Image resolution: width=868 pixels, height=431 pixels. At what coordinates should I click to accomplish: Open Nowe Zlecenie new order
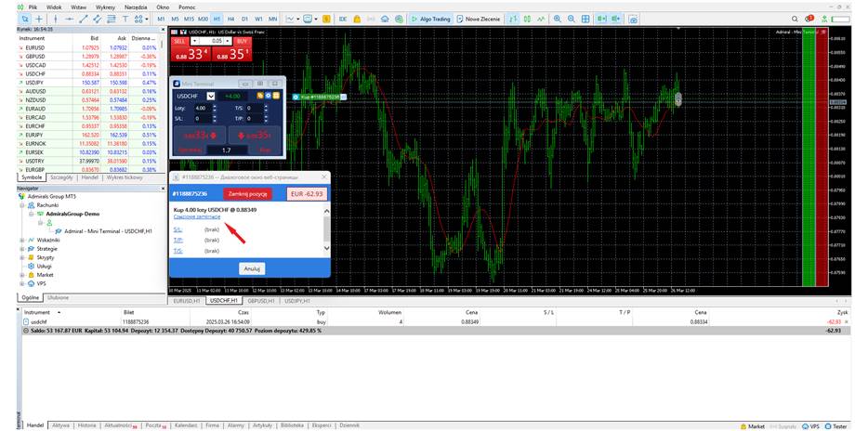[479, 19]
